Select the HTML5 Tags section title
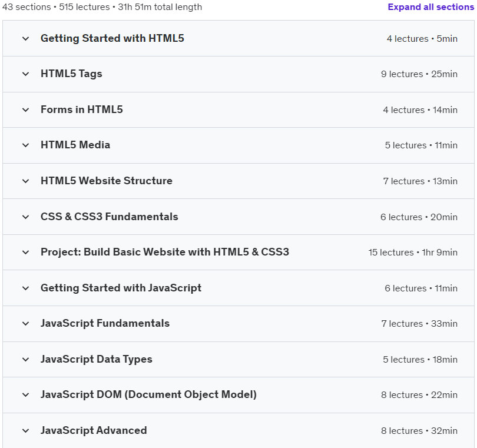This screenshot has width=477, height=448. [x=71, y=74]
